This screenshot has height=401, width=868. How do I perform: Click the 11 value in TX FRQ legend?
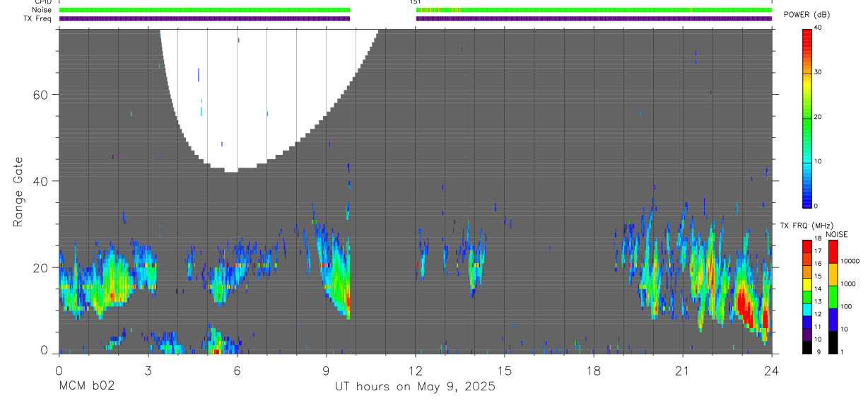pos(818,327)
